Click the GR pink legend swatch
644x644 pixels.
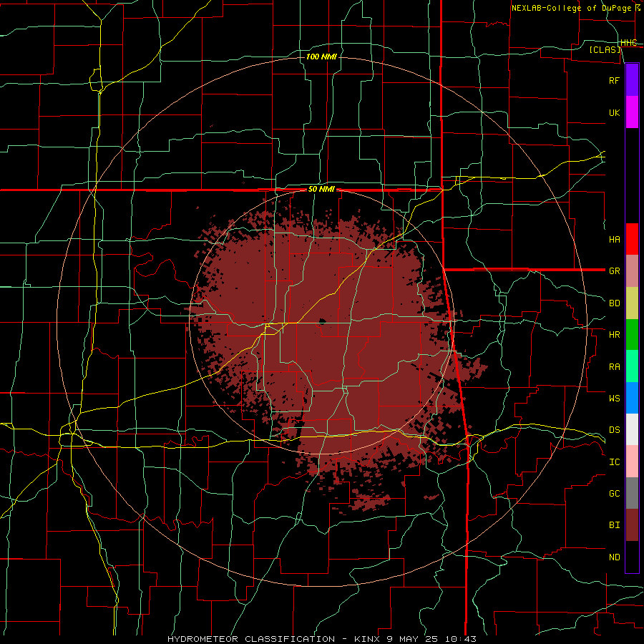click(x=632, y=270)
